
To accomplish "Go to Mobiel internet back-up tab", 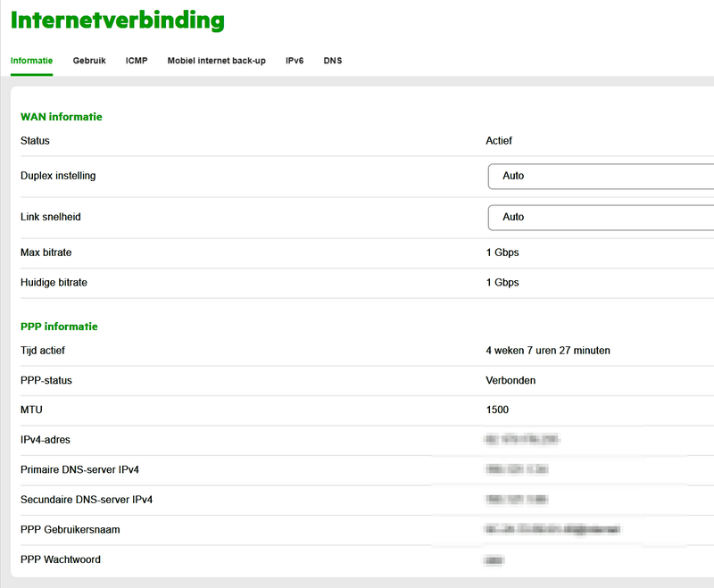I will 216,61.
